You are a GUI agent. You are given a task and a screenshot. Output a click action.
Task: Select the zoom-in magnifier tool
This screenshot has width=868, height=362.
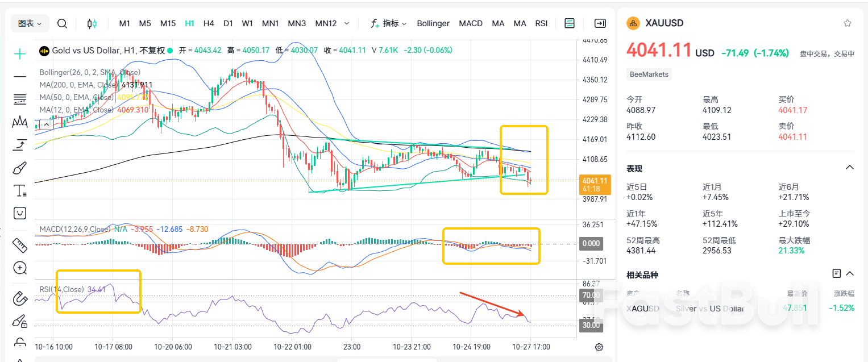[x=19, y=268]
